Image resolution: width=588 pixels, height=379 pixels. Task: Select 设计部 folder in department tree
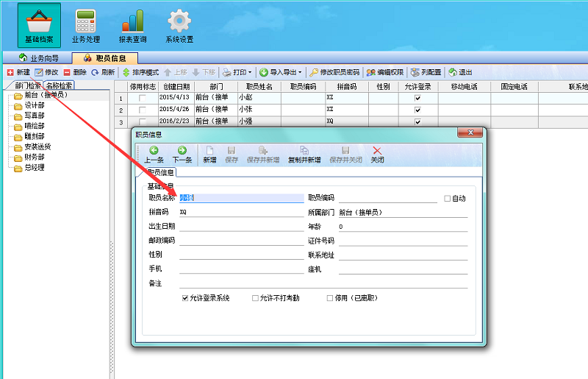point(29,105)
